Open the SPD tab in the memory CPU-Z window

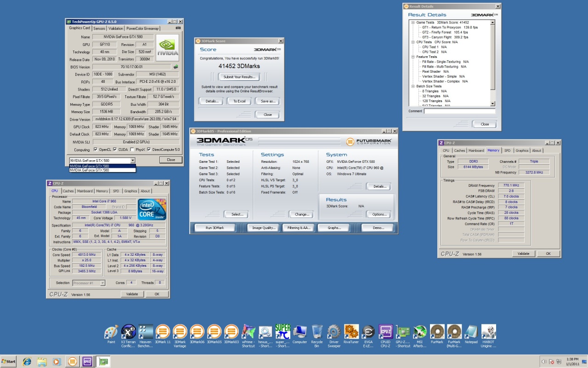(x=507, y=150)
